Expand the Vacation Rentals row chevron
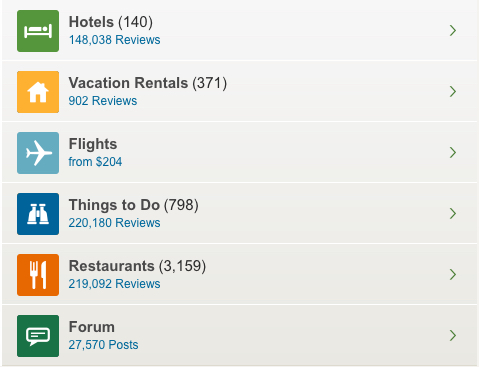 (x=453, y=91)
